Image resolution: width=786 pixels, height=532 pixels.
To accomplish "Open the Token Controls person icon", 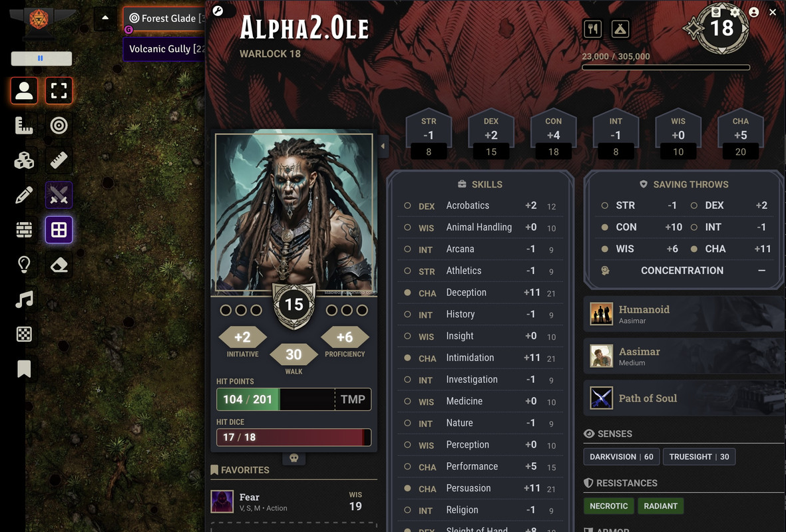I will (x=24, y=90).
